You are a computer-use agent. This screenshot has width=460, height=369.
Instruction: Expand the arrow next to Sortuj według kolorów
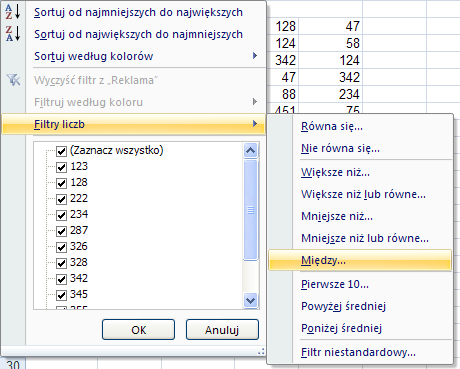(255, 56)
